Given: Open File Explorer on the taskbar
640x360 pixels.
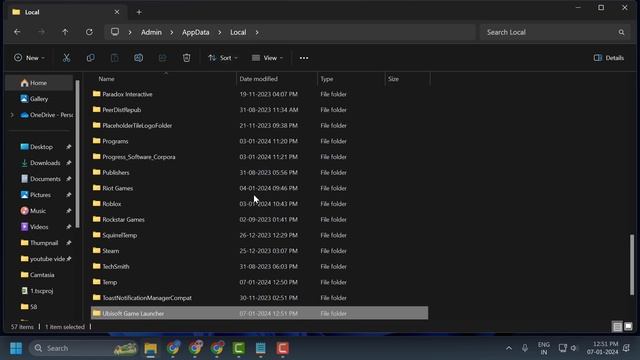Looking at the screenshot, I should 151,348.
